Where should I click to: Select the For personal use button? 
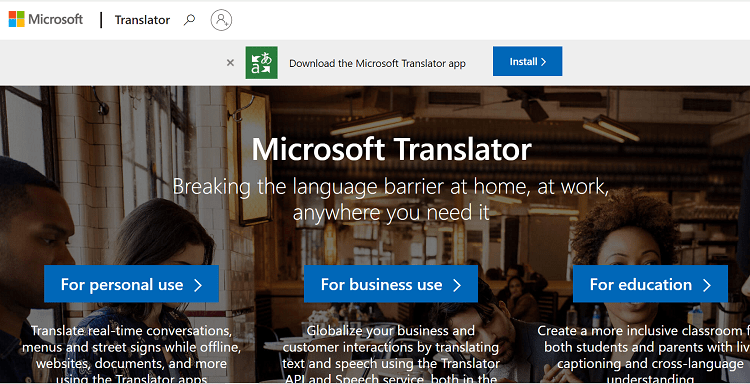click(x=132, y=284)
